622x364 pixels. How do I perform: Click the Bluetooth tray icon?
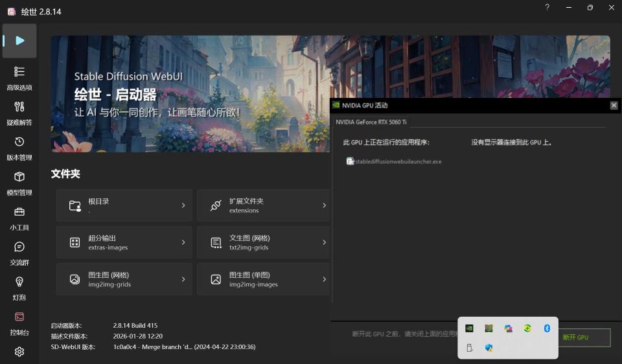547,328
